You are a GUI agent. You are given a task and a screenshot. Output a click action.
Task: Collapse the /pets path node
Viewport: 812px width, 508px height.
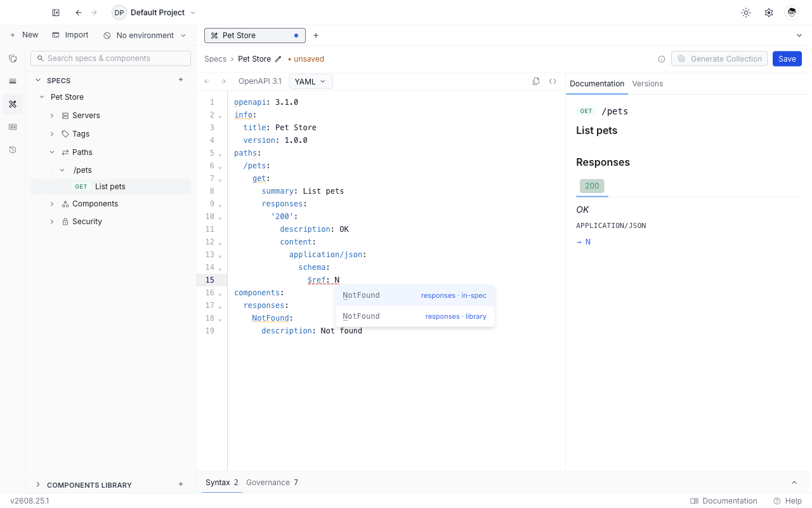[62, 170]
